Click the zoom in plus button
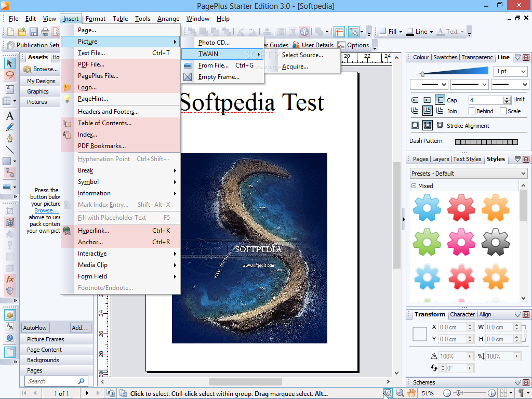This screenshot has height=399, width=532. click(x=491, y=393)
